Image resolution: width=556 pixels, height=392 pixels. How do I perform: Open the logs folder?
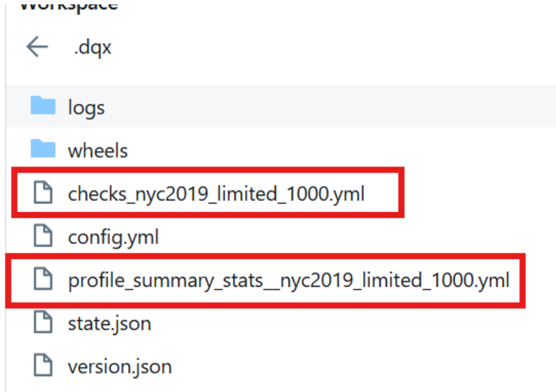86,108
